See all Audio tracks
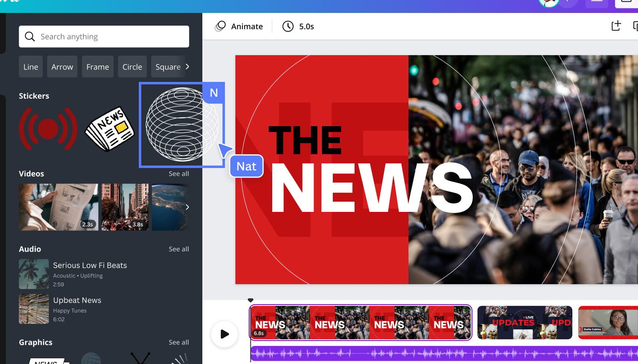The width and height of the screenshot is (638, 364). pyautogui.click(x=179, y=249)
